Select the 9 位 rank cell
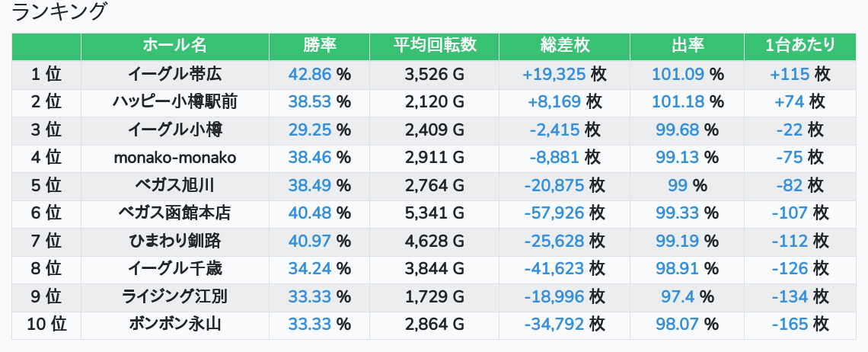The width and height of the screenshot is (868, 352). tap(46, 297)
